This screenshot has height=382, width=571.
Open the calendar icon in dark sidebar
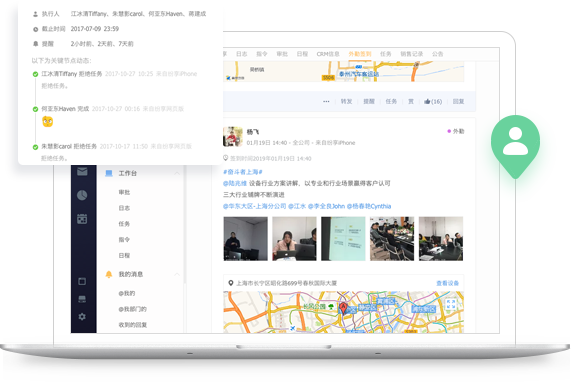(x=82, y=219)
